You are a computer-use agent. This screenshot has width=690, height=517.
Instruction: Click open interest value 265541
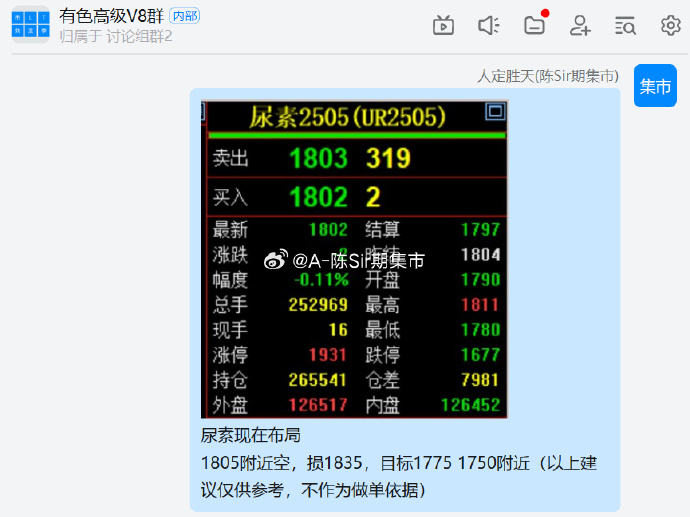(x=318, y=380)
